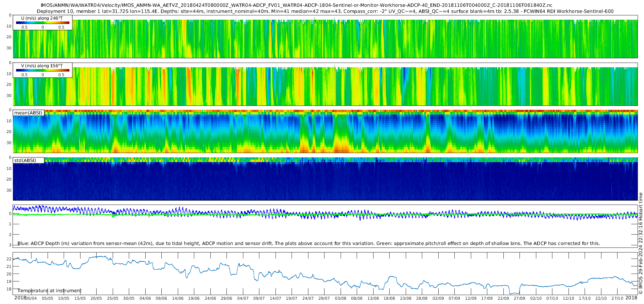Click the mean(ABSI) panel label
644x304 pixels.
coord(29,113)
